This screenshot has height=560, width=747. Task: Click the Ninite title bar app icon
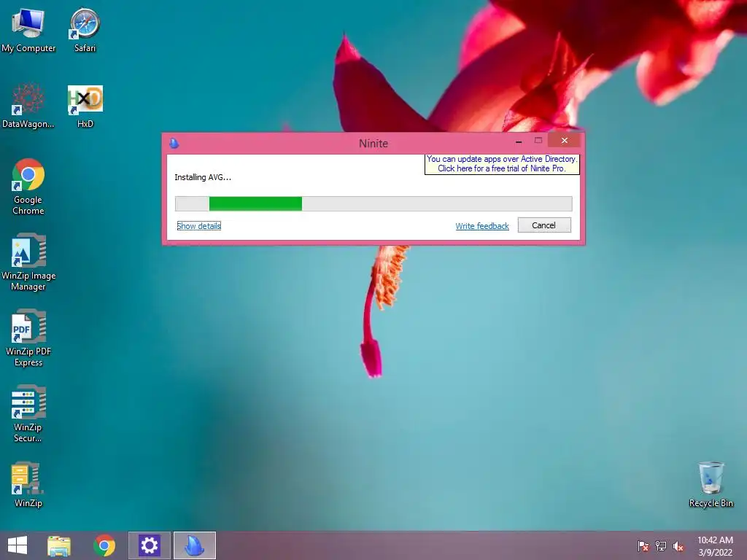pyautogui.click(x=174, y=143)
